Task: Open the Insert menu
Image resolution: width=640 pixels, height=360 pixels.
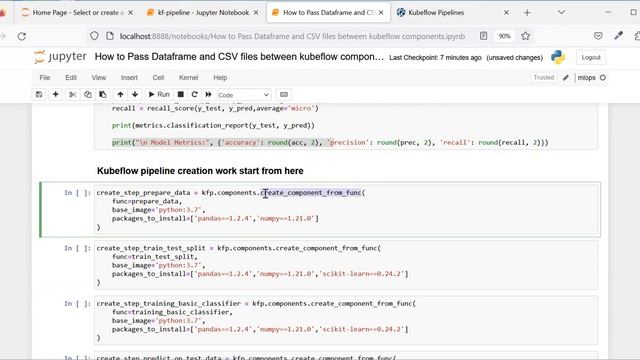Action: (129, 78)
